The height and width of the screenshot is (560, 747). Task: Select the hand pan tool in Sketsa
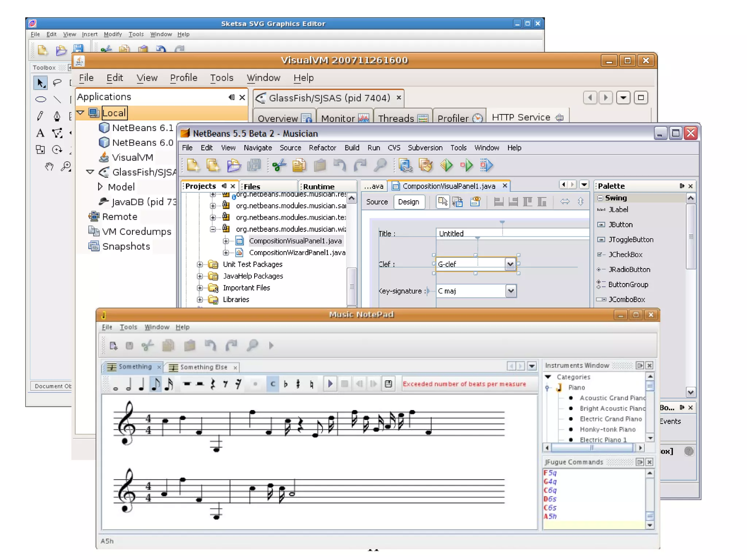(49, 167)
